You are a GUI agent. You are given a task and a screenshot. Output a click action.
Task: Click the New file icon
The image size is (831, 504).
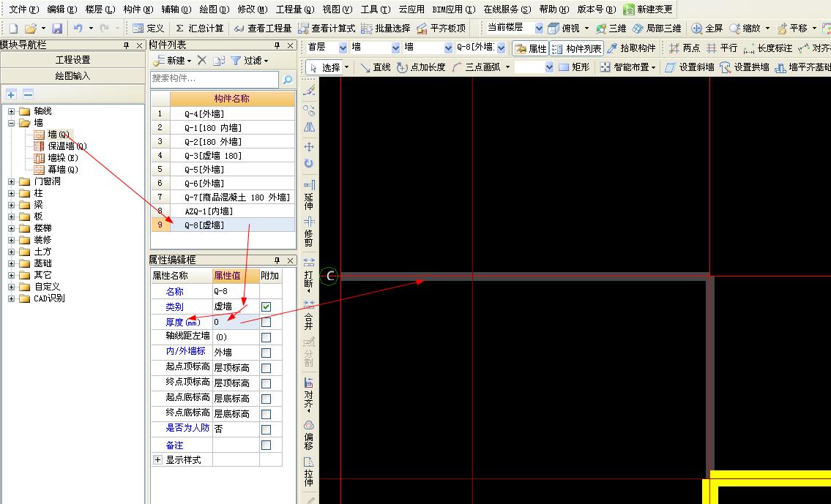coord(13,28)
